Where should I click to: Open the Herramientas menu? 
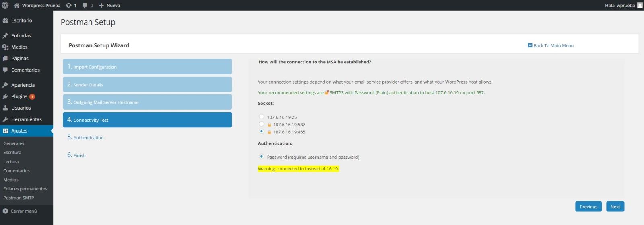pyautogui.click(x=27, y=119)
